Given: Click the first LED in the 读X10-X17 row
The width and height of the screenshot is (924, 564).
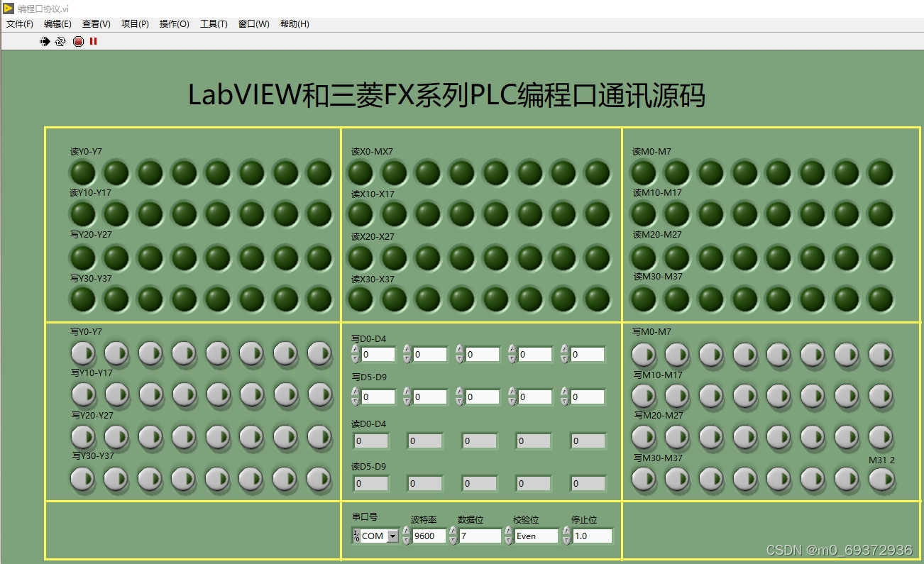Looking at the screenshot, I should tap(361, 214).
